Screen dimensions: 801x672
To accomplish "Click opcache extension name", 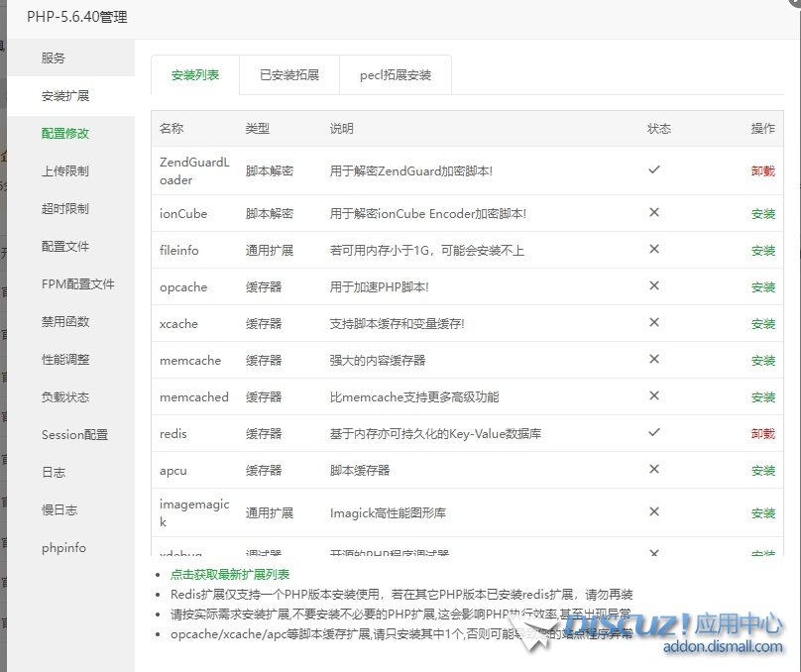I will pos(183,287).
